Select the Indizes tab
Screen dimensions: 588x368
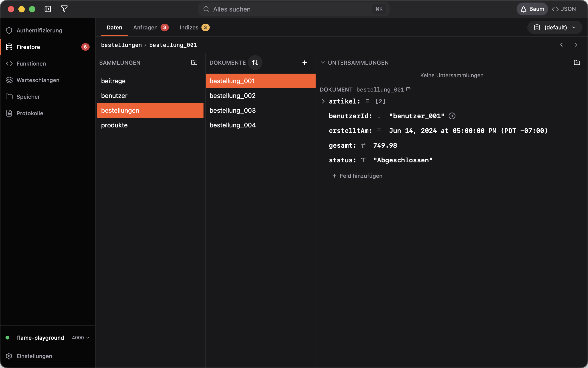(194, 28)
